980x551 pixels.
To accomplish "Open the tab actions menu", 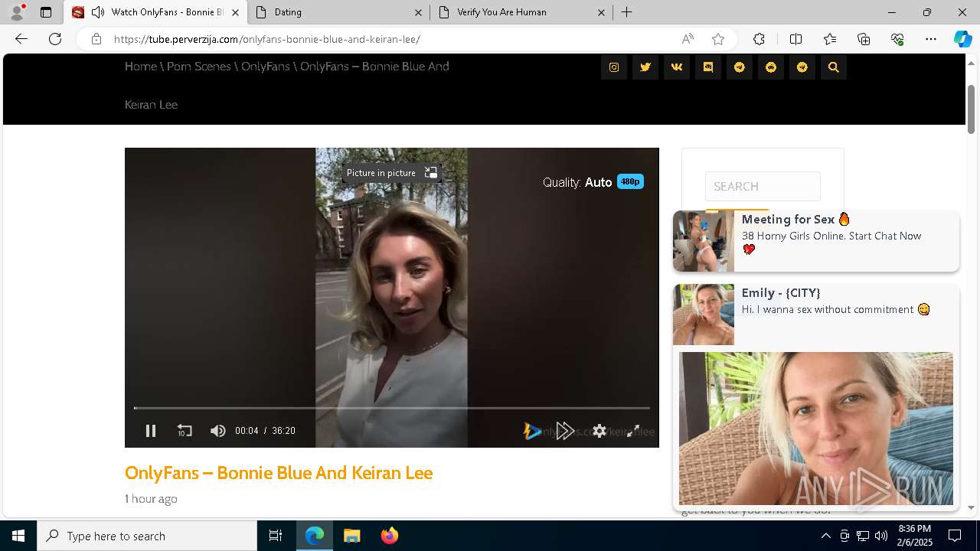I will (46, 12).
